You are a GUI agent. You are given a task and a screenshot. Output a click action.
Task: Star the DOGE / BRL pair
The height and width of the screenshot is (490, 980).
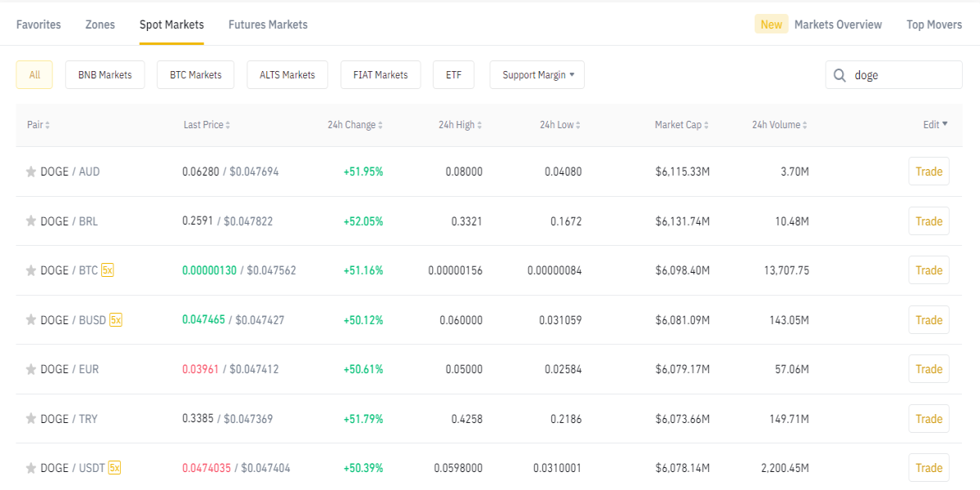click(x=31, y=221)
